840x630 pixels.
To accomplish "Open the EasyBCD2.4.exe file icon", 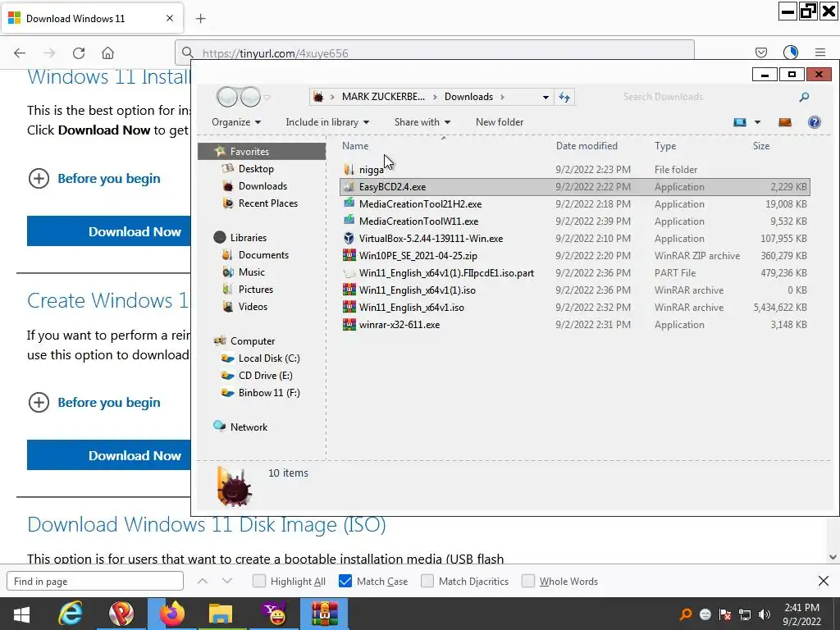I will (349, 186).
